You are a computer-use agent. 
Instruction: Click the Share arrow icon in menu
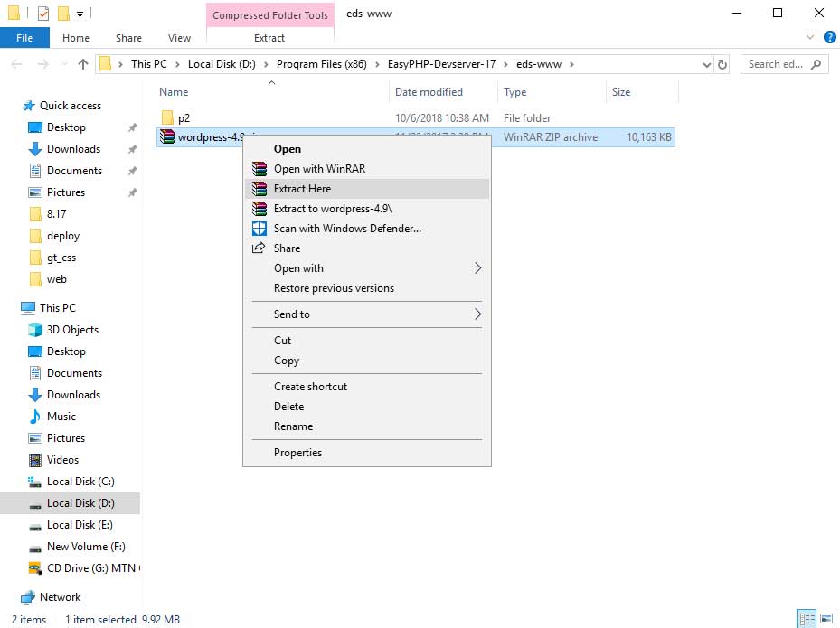259,248
